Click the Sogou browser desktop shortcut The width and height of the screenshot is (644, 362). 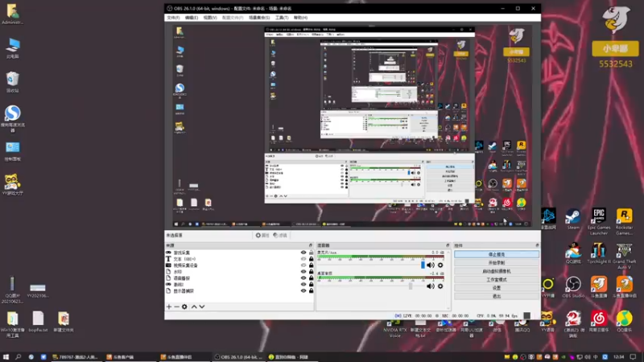pos(13,118)
